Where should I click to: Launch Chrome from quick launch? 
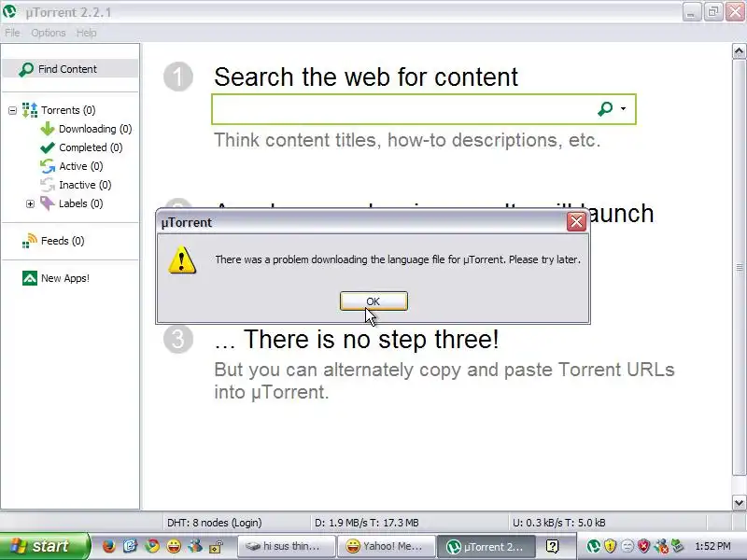(152, 546)
